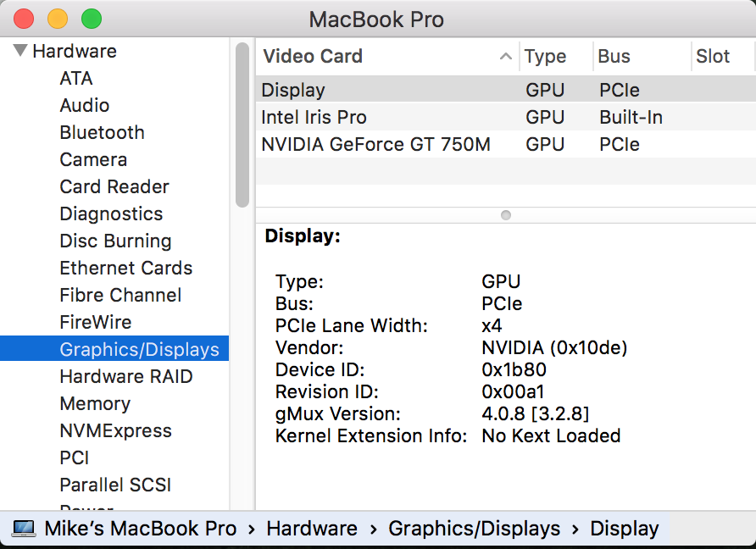Click Hardware in the path bar
The image size is (756, 549).
coord(312,529)
